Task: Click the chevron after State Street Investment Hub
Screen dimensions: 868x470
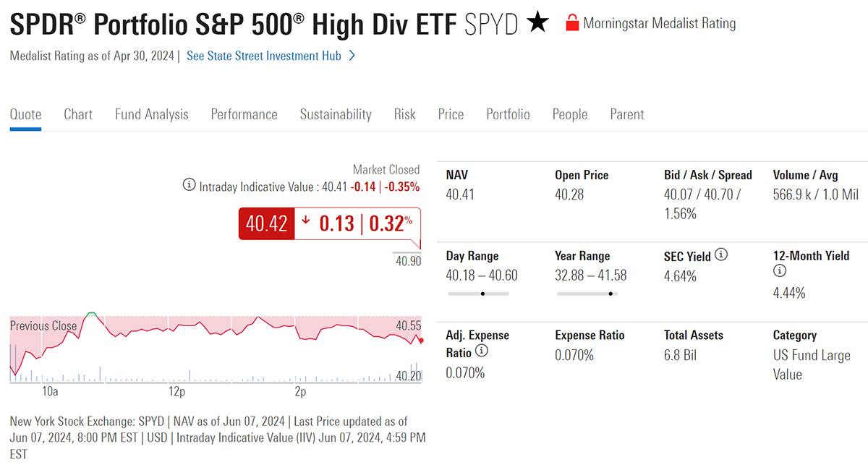Action: pyautogui.click(x=352, y=56)
